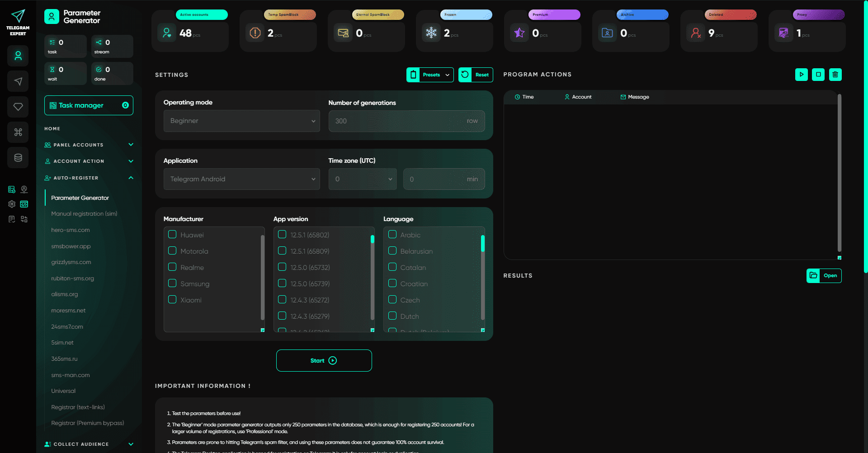Click the wait hourglass counter tile
868x453 pixels.
[66, 74]
